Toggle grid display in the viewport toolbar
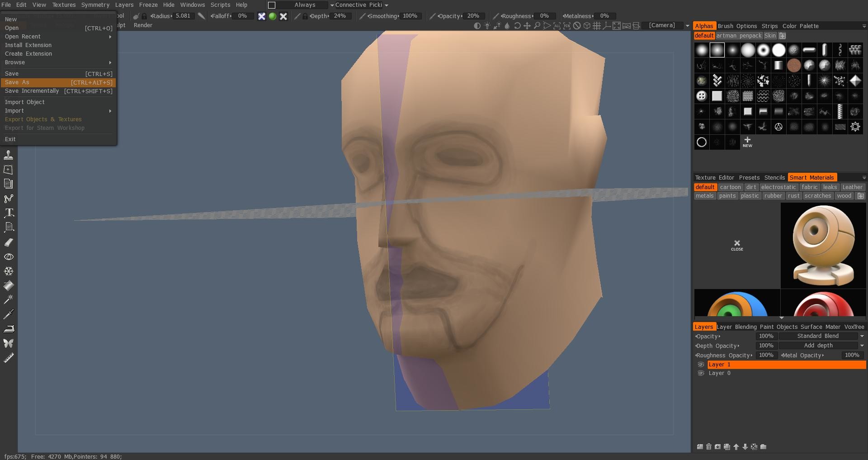The width and height of the screenshot is (868, 460). coord(596,26)
